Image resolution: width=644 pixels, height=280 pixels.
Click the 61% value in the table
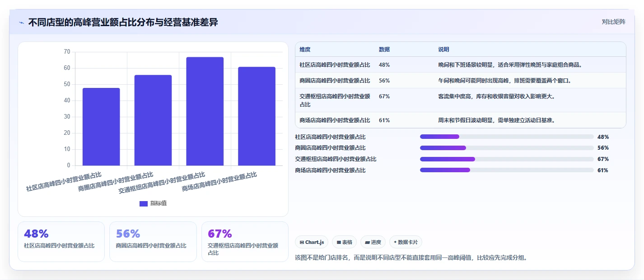(384, 120)
